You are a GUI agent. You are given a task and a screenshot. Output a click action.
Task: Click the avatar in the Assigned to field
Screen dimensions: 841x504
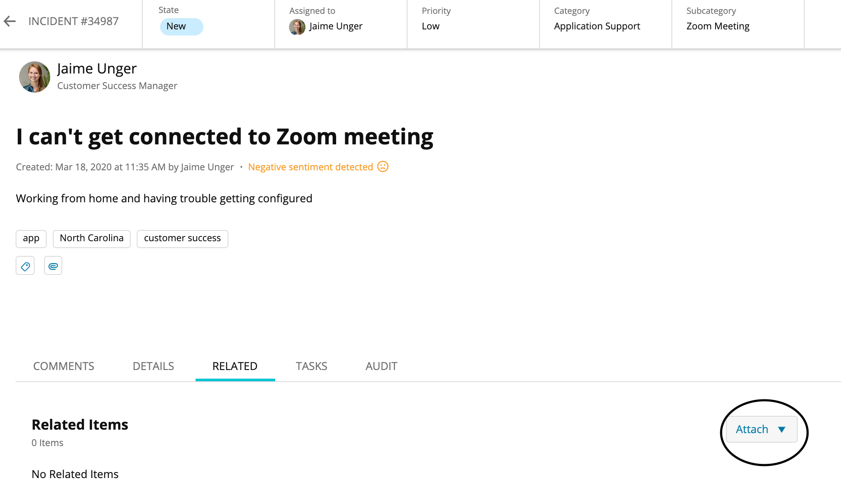point(297,27)
